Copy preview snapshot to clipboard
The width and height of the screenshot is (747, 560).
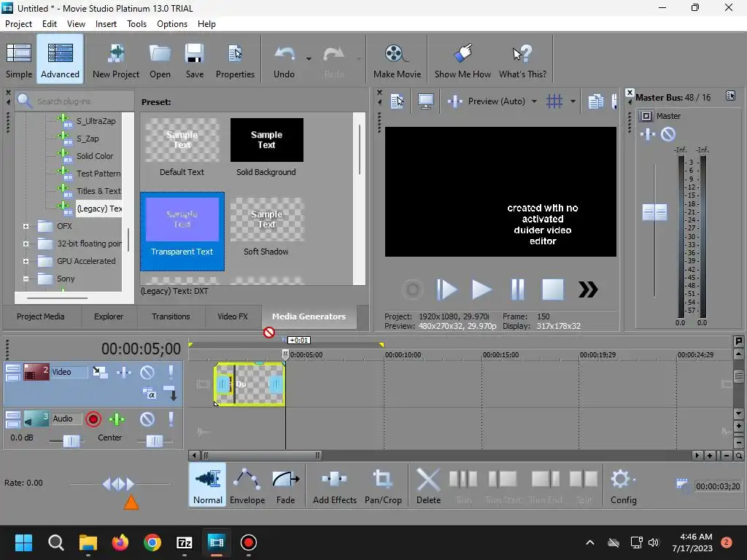595,101
